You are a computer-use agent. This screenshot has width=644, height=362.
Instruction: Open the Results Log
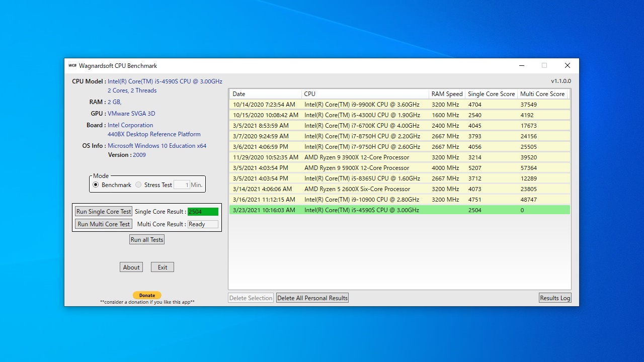(x=555, y=298)
